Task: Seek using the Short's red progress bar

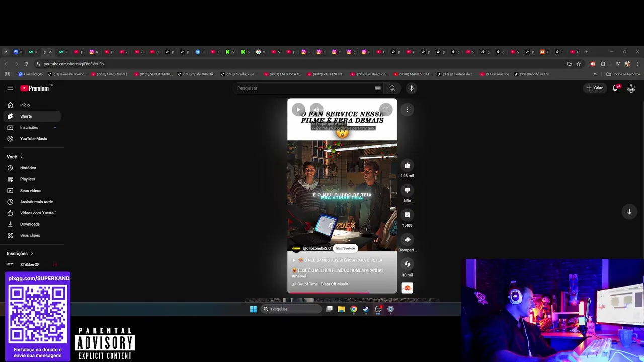Action: point(342,293)
